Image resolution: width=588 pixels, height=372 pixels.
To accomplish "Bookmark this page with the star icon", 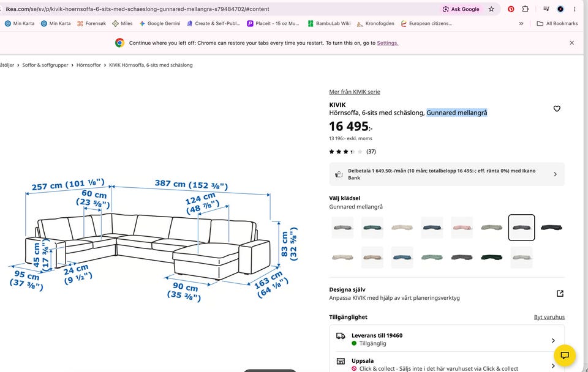I will click(x=491, y=9).
